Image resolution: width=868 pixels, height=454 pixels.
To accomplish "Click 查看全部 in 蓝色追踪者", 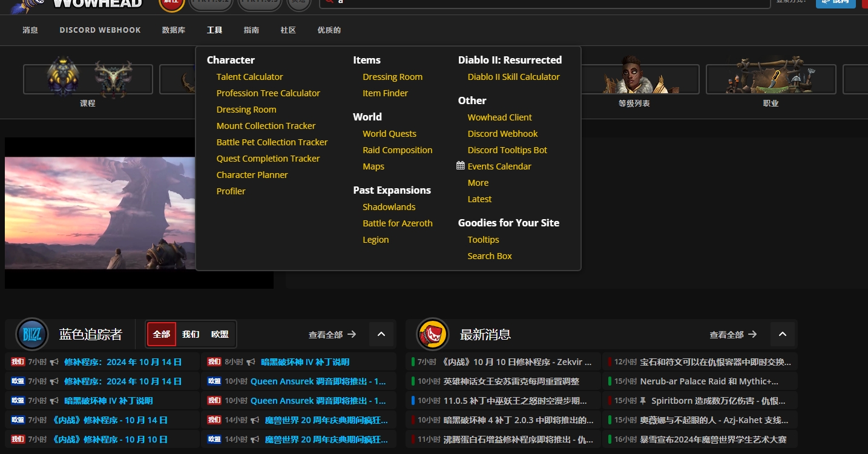I will point(326,334).
